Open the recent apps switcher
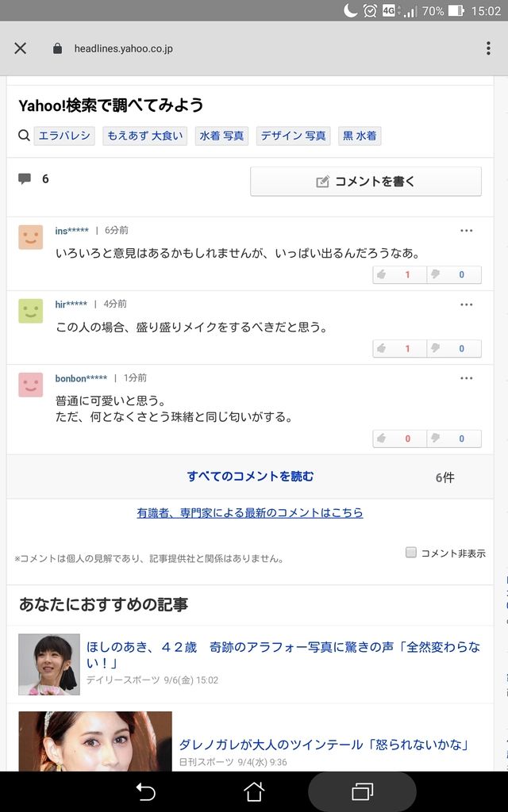This screenshot has width=508, height=812. 362,791
